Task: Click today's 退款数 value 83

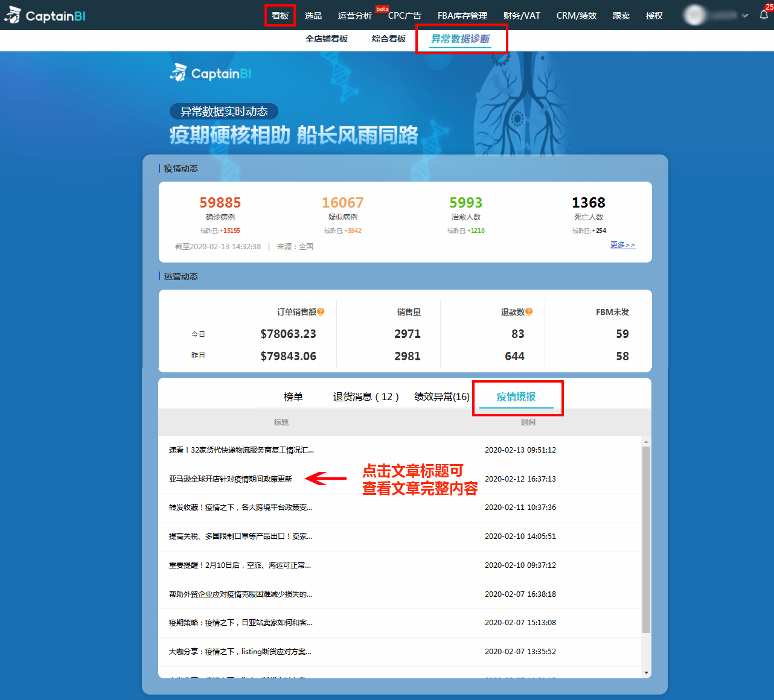Action: 518,334
